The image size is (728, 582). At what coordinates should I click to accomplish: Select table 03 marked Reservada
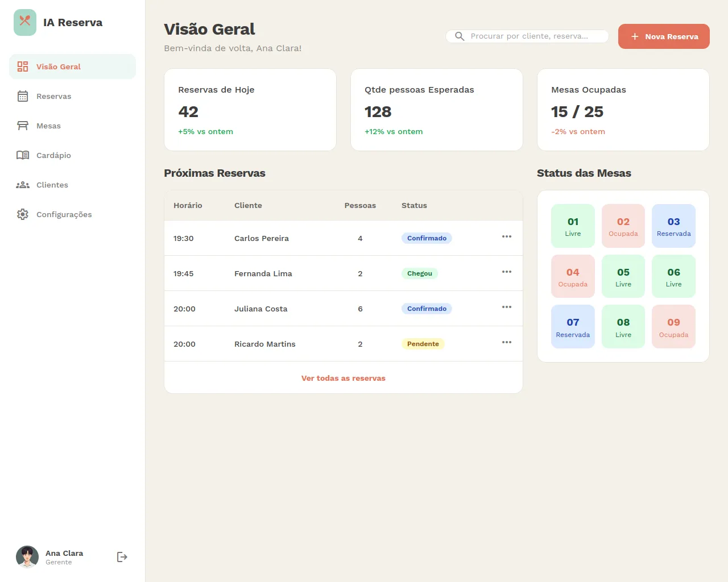pyautogui.click(x=673, y=226)
